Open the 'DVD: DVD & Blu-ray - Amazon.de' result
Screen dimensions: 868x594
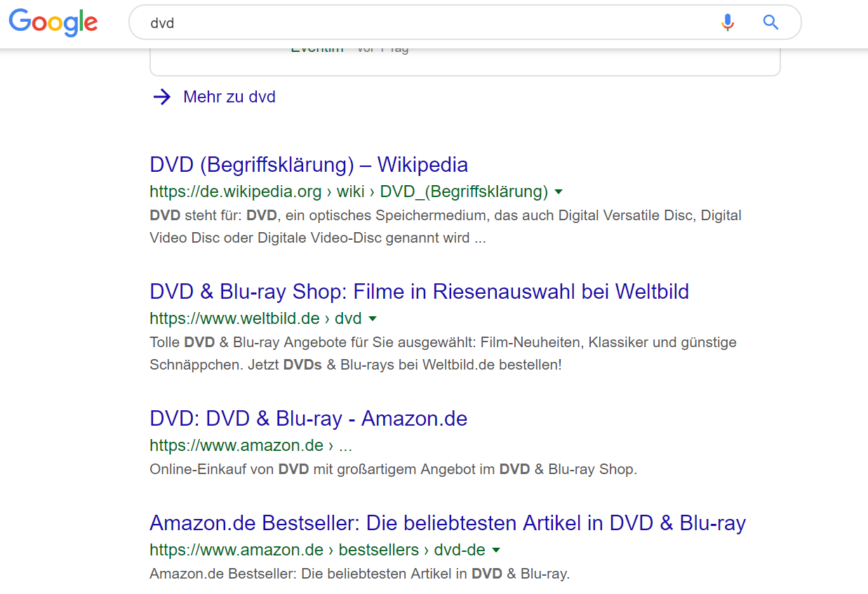point(308,418)
